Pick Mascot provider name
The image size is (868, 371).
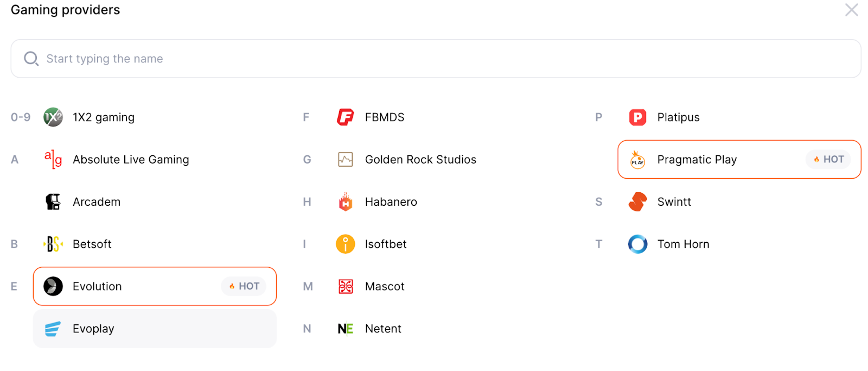(x=385, y=287)
